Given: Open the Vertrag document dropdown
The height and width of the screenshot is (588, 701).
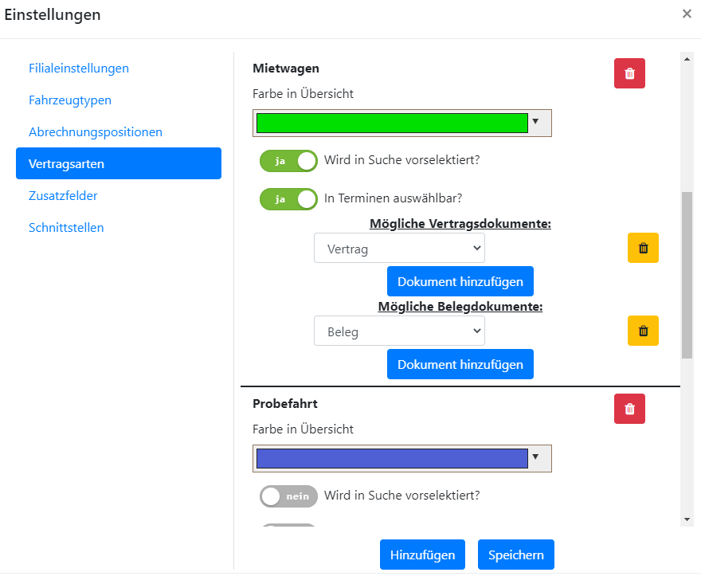Looking at the screenshot, I should pos(399,248).
